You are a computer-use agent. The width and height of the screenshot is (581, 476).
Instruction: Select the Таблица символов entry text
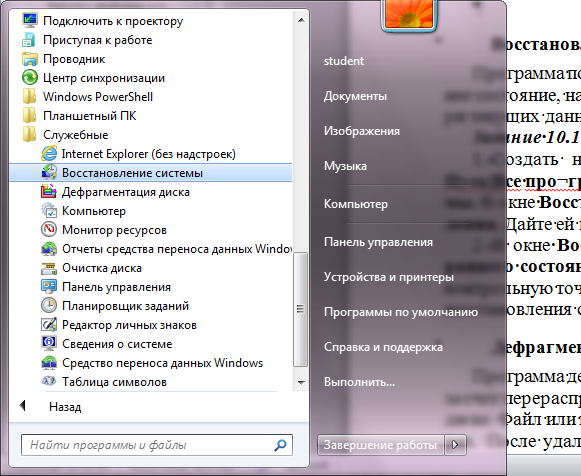(x=114, y=382)
